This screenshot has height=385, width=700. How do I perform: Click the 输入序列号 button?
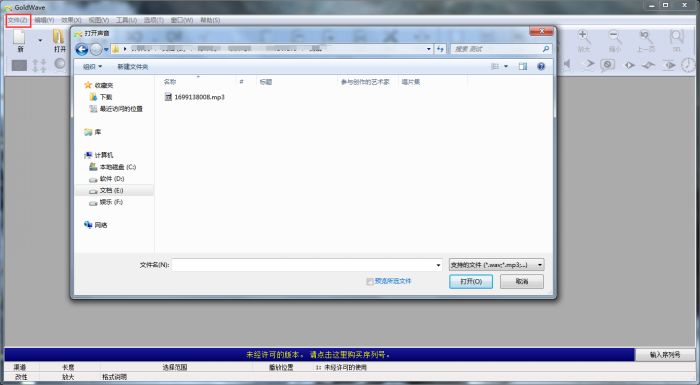tap(665, 355)
